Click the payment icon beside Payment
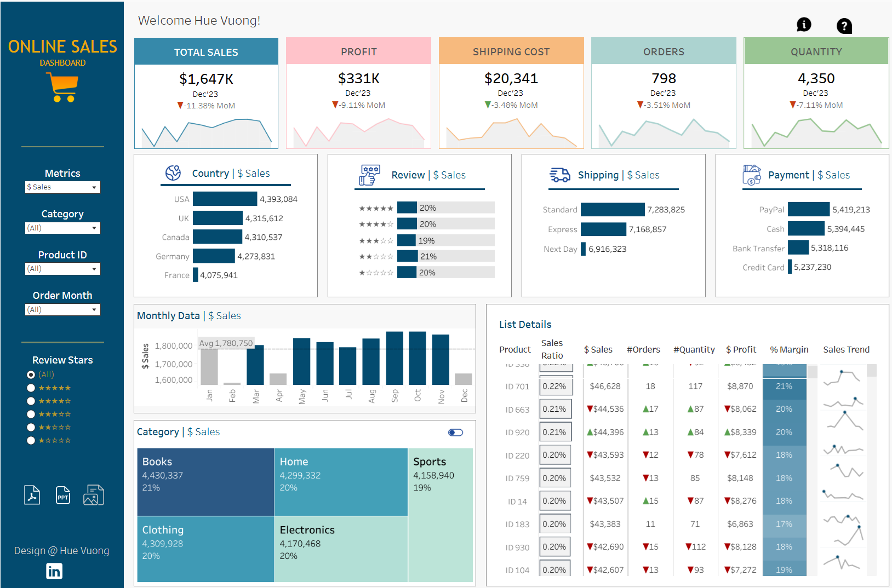Image resolution: width=892 pixels, height=588 pixels. pyautogui.click(x=752, y=175)
